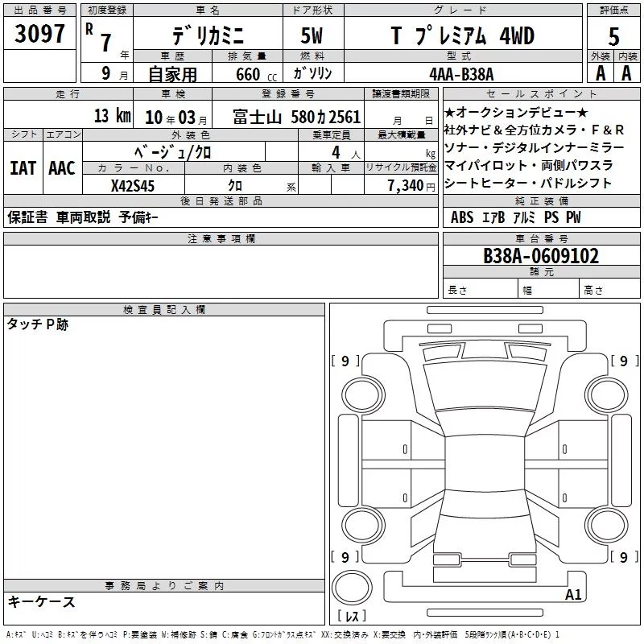
Task: Click the front-right wheel on car diagram
Action: click(x=606, y=395)
